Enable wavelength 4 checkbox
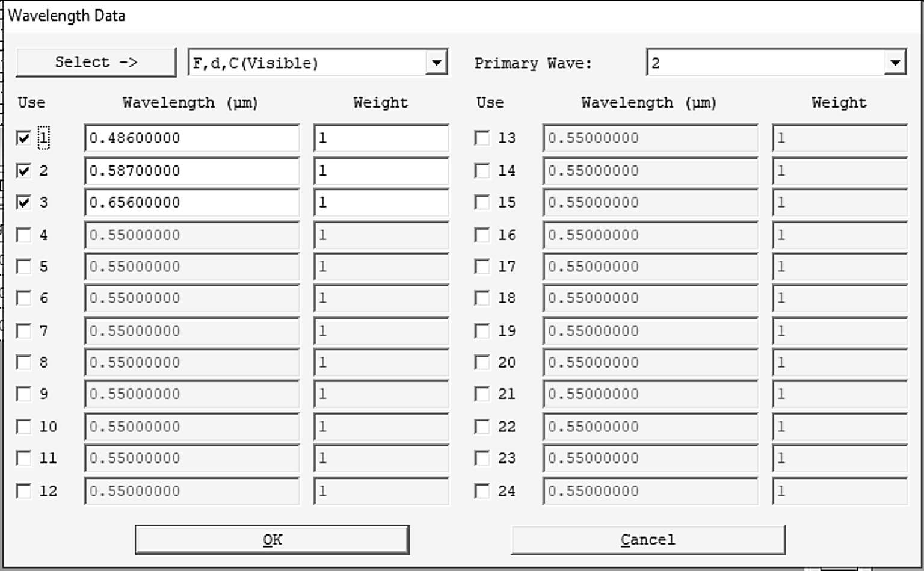Image resolution: width=924 pixels, height=571 pixels. (23, 235)
